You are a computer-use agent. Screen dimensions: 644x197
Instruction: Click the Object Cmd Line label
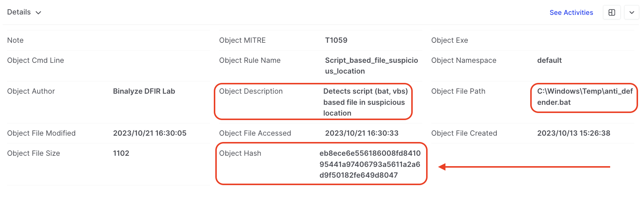[35, 60]
